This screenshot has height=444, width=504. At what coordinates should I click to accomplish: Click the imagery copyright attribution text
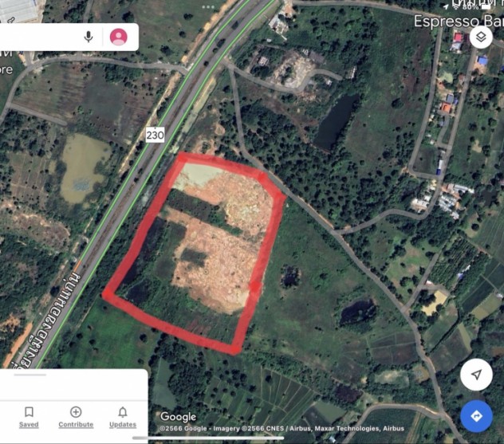(282, 429)
